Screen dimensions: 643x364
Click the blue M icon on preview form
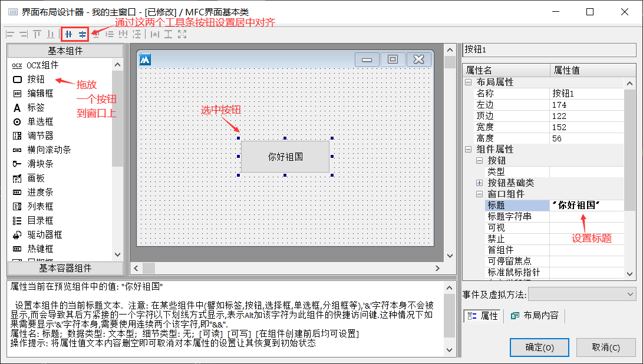pyautogui.click(x=145, y=60)
